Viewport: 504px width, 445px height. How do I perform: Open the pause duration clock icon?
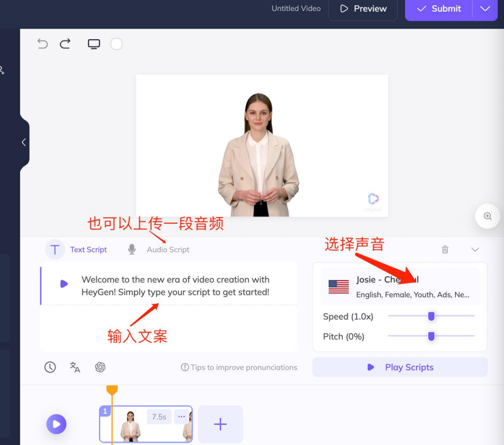pos(50,367)
